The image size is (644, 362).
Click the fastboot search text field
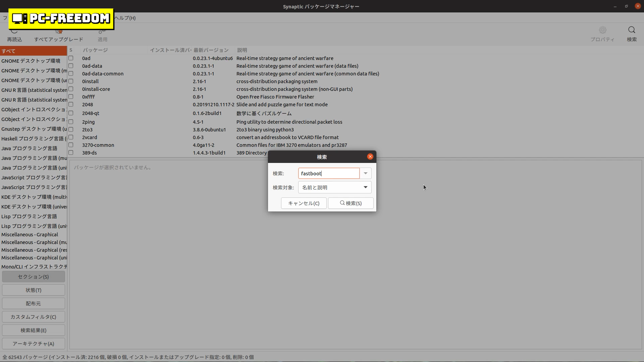(x=329, y=173)
